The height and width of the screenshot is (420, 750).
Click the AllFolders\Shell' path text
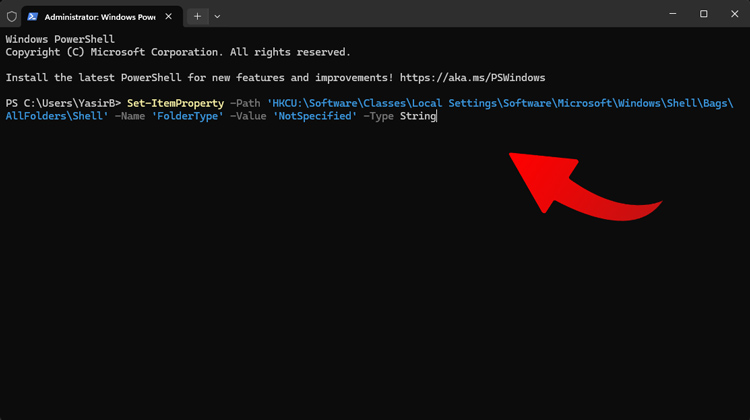57,116
